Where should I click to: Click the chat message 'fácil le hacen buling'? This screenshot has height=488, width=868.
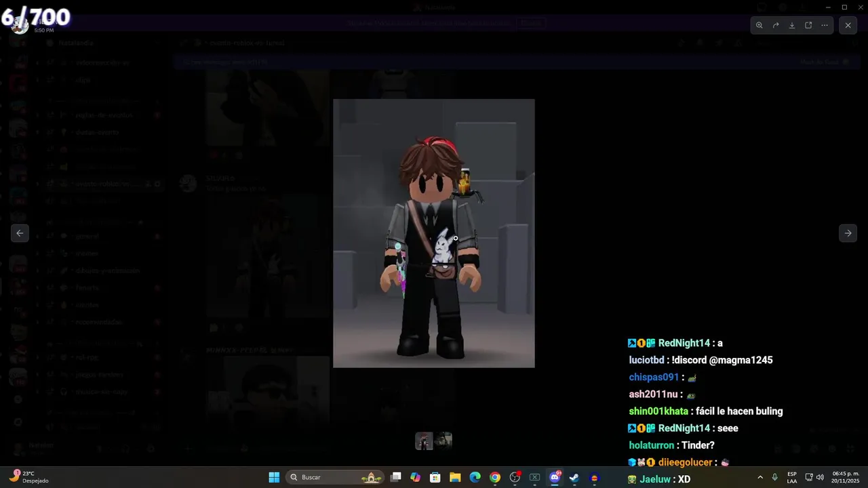(x=739, y=411)
